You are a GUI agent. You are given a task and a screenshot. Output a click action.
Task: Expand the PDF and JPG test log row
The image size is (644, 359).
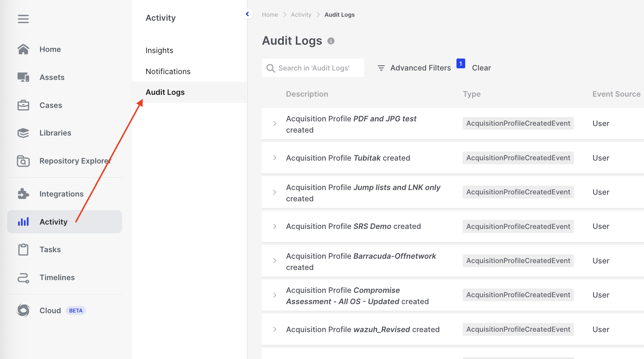(x=275, y=124)
